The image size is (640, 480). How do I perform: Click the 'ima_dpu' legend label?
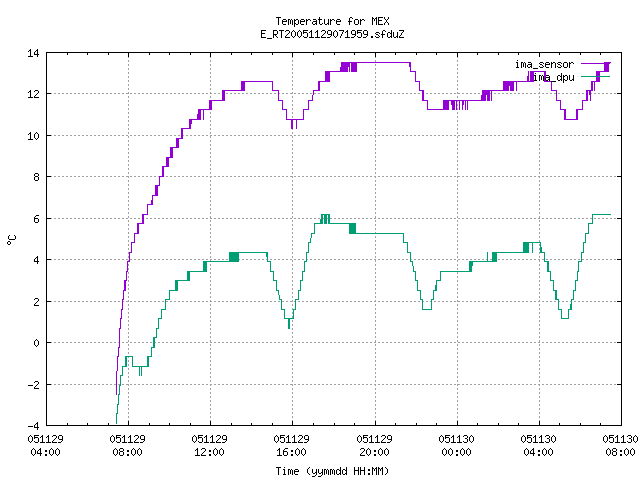(554, 77)
